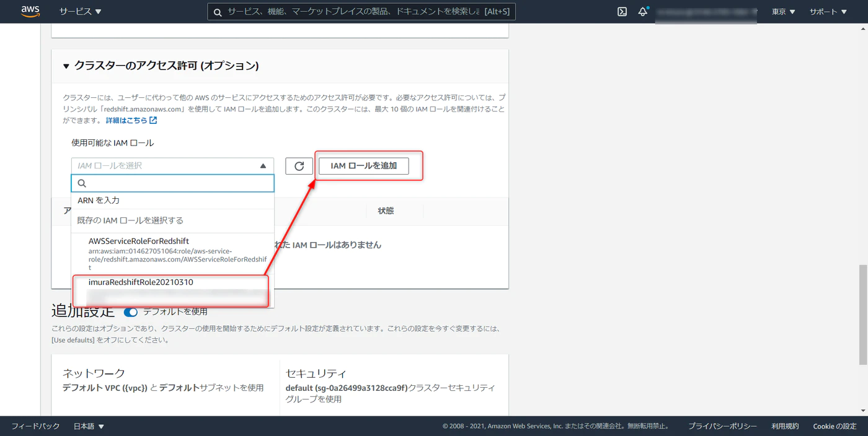This screenshot has width=868, height=436.
Task: Focus the AWS top search field
Action: (x=361, y=12)
